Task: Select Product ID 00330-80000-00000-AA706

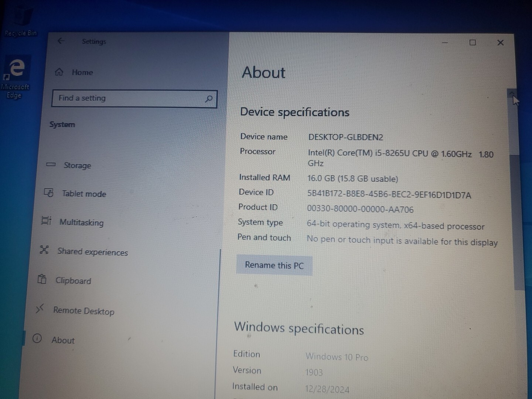Action: pyautogui.click(x=360, y=209)
